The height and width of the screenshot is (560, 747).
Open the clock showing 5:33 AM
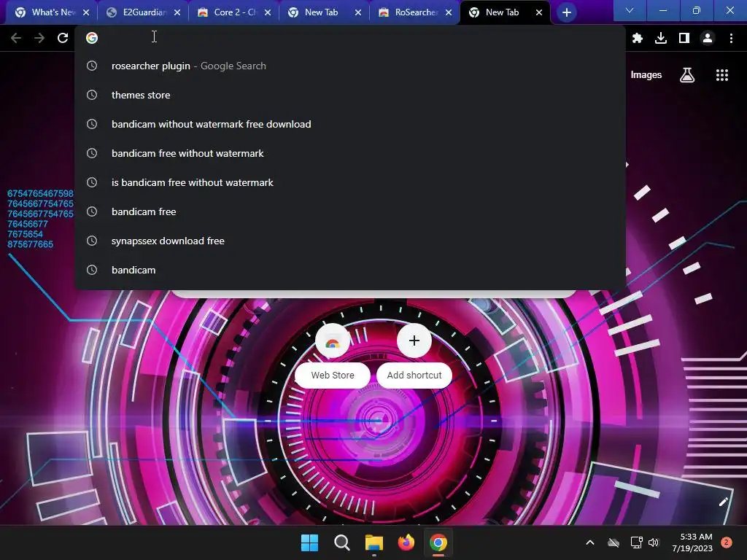click(692, 542)
